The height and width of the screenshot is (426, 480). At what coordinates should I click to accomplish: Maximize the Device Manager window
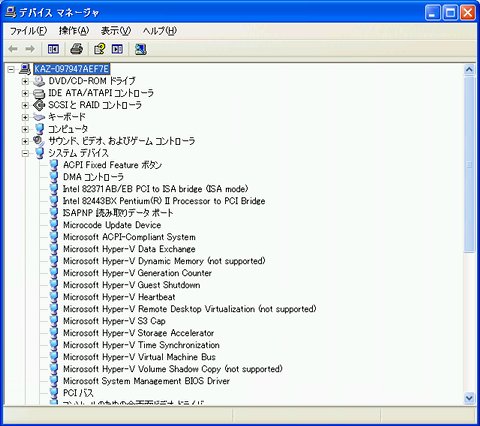click(x=451, y=13)
